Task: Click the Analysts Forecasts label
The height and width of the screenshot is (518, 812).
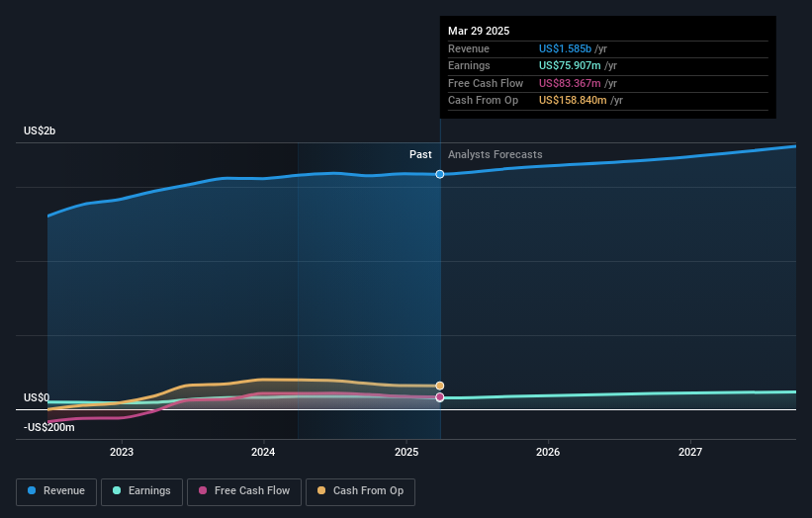Action: tap(496, 155)
